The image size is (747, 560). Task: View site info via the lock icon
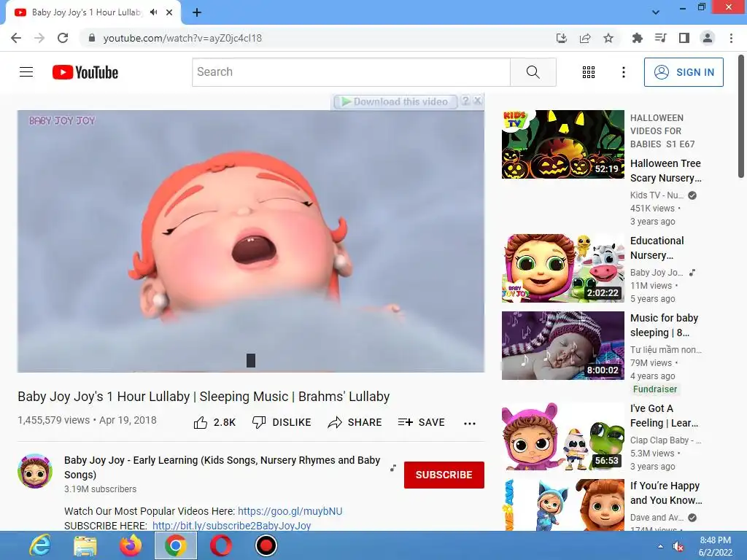point(92,38)
